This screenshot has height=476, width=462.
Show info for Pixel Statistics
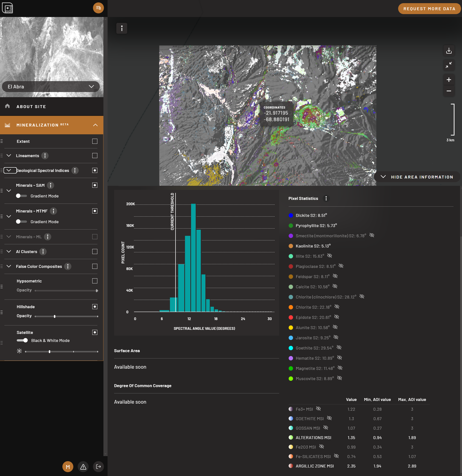pos(326,198)
